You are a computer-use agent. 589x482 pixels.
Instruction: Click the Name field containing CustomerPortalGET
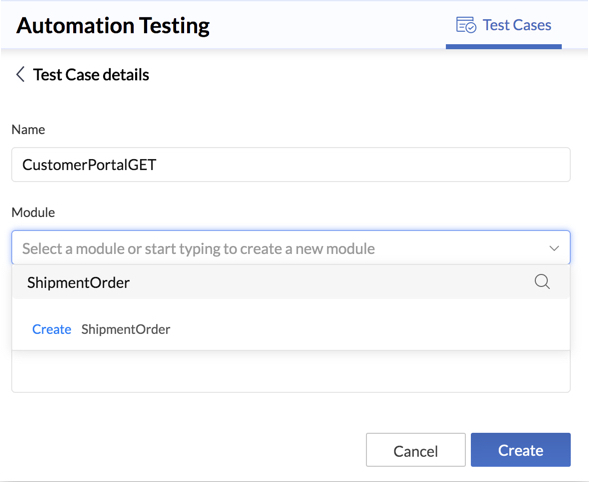291,165
